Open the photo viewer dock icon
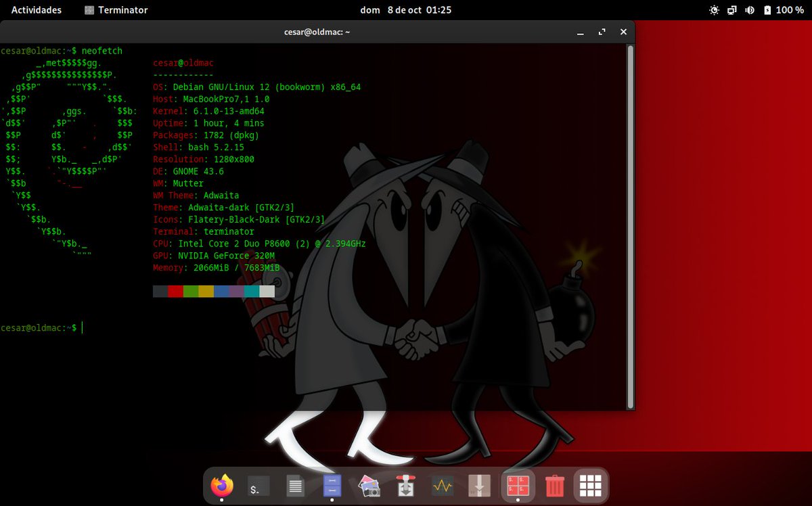The height and width of the screenshot is (506, 812). [x=369, y=485]
